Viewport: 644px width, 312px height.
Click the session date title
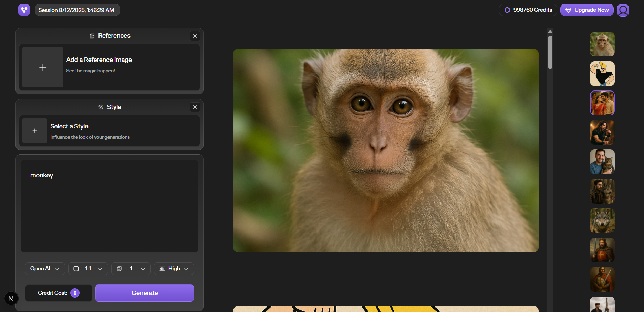pyautogui.click(x=77, y=10)
